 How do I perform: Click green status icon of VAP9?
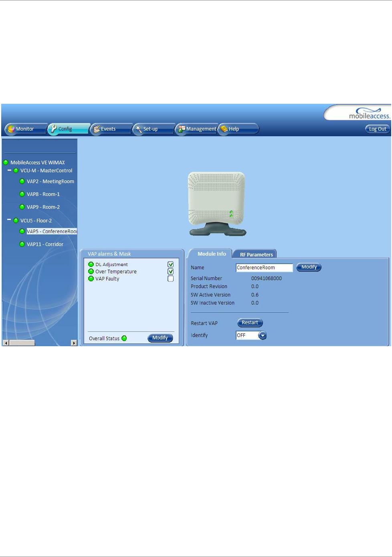pyautogui.click(x=22, y=207)
